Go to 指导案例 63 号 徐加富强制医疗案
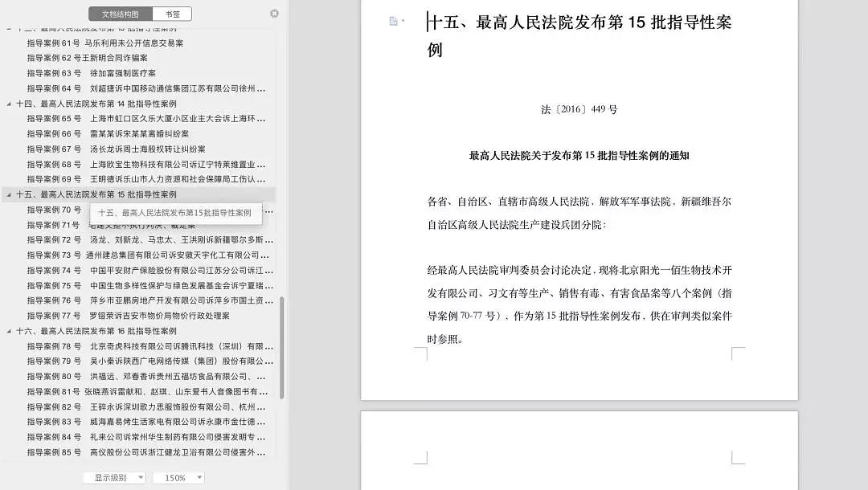This screenshot has width=868, height=490. coord(92,73)
